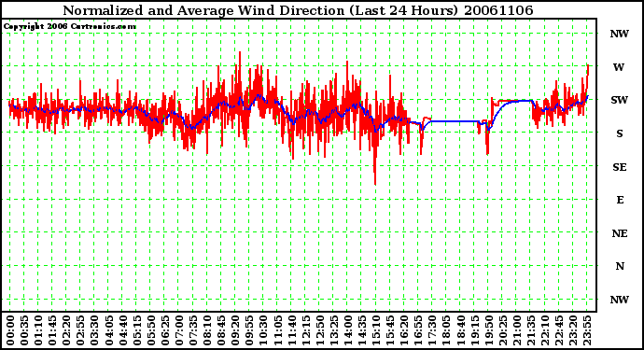Click the "04:05" time axis label
The image size is (644, 350).
click(108, 330)
